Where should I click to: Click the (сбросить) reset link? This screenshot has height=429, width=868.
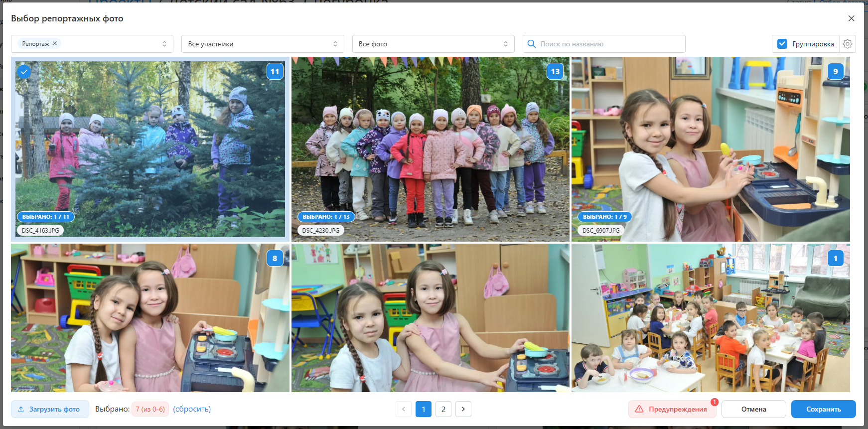point(192,409)
